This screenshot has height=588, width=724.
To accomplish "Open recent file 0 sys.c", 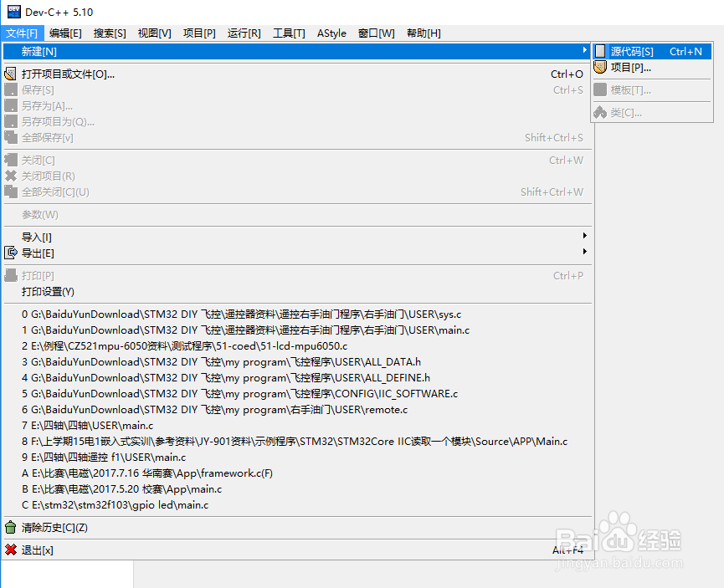I will point(296,314).
